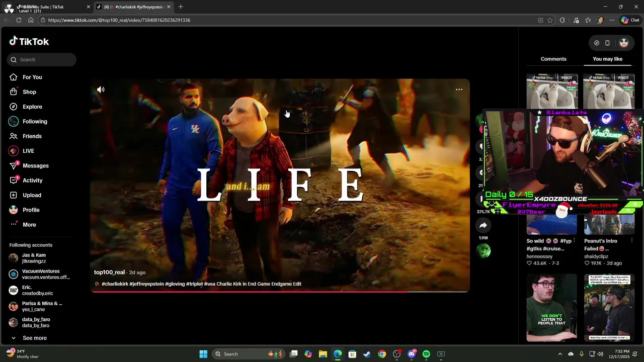Click the #usa hashtag
Image resolution: width=644 pixels, height=362 pixels.
click(209, 284)
